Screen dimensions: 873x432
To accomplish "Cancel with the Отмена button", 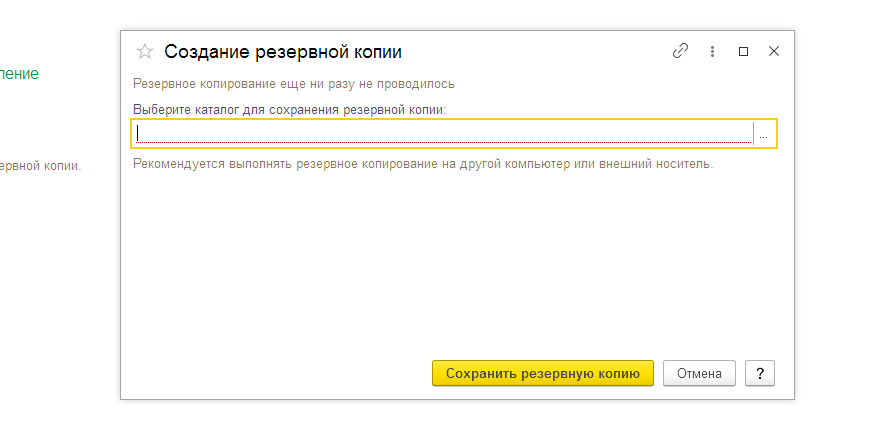I will [699, 373].
